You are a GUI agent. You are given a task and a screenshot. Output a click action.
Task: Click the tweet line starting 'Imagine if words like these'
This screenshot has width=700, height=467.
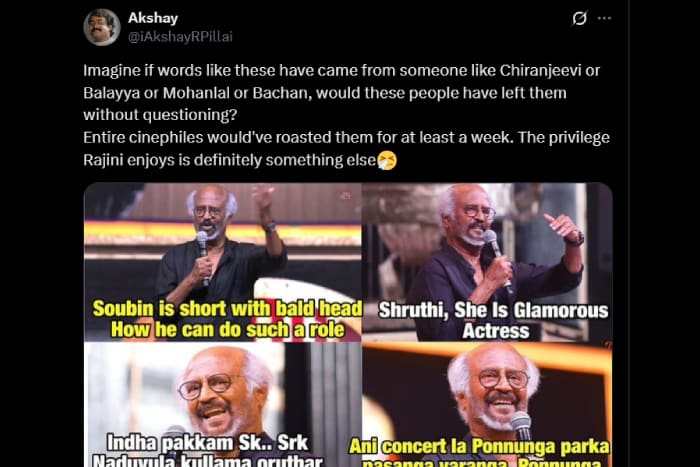[x=342, y=71]
